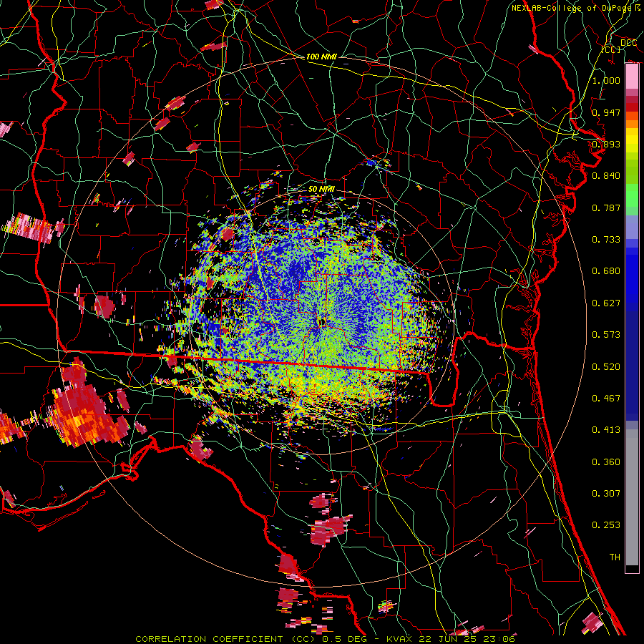Click the 0.840 legend value

coord(606,176)
